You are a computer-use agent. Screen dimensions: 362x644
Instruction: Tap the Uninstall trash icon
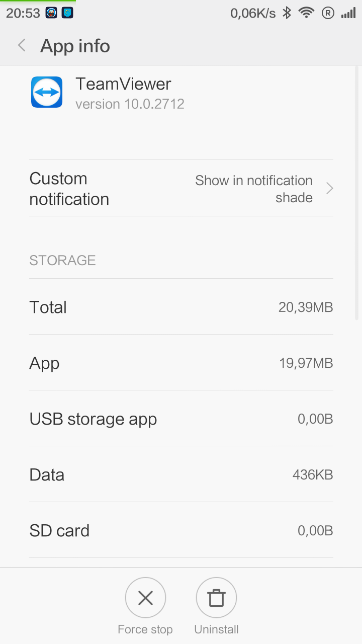tap(216, 598)
